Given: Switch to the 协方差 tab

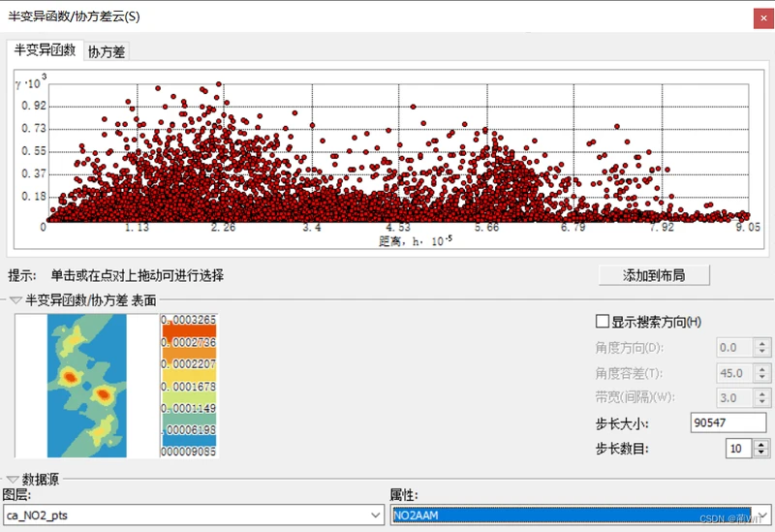Looking at the screenshot, I should (107, 52).
